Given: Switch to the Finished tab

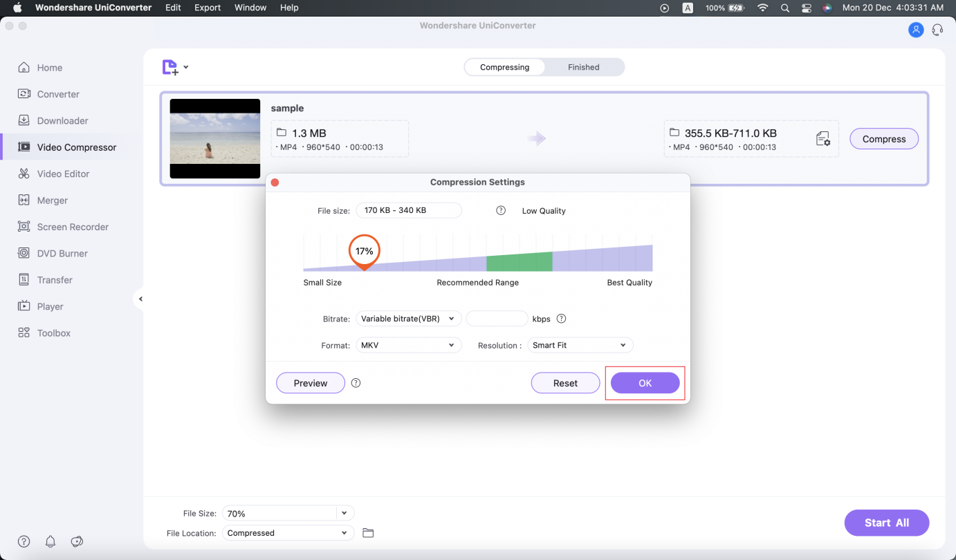Looking at the screenshot, I should (584, 67).
